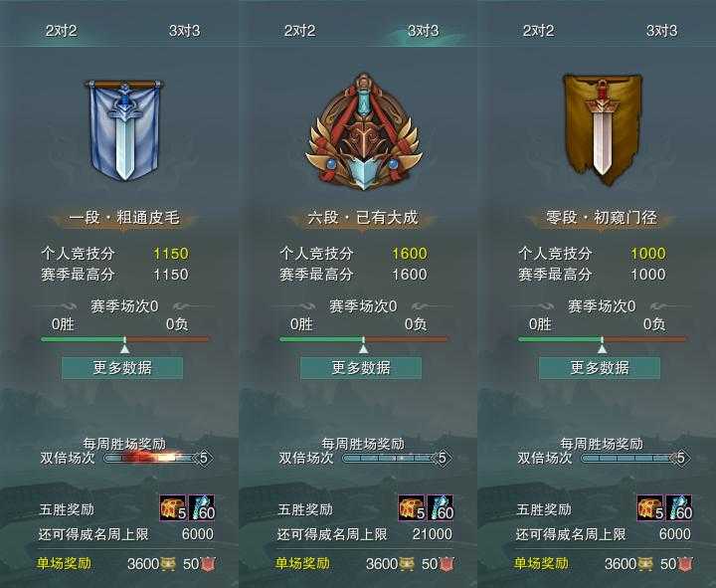
Task: Click the gold coin icon in middle panel's 单场奖励 row
Action: click(x=407, y=564)
